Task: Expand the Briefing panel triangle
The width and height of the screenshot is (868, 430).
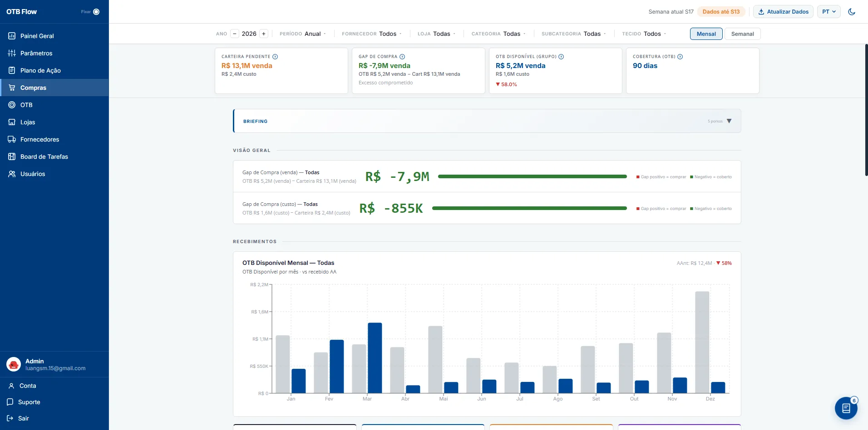Action: click(x=729, y=121)
